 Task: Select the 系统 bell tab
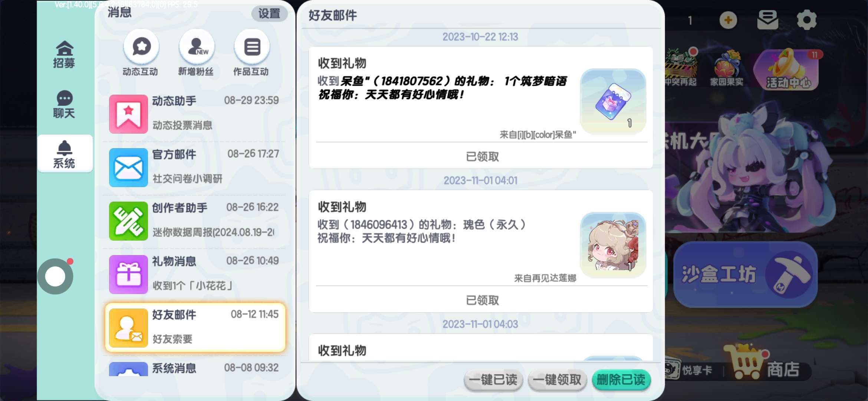coord(65,154)
